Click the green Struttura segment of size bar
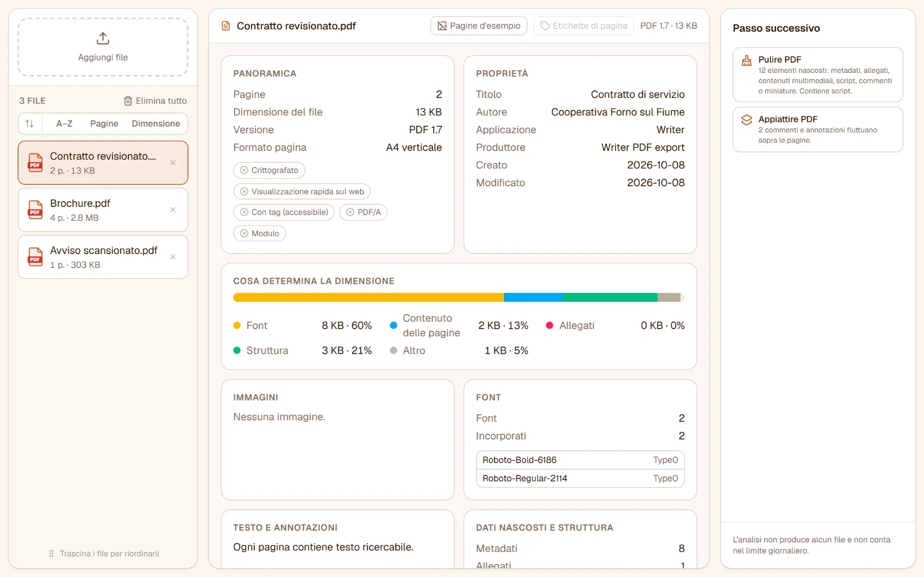 point(610,297)
